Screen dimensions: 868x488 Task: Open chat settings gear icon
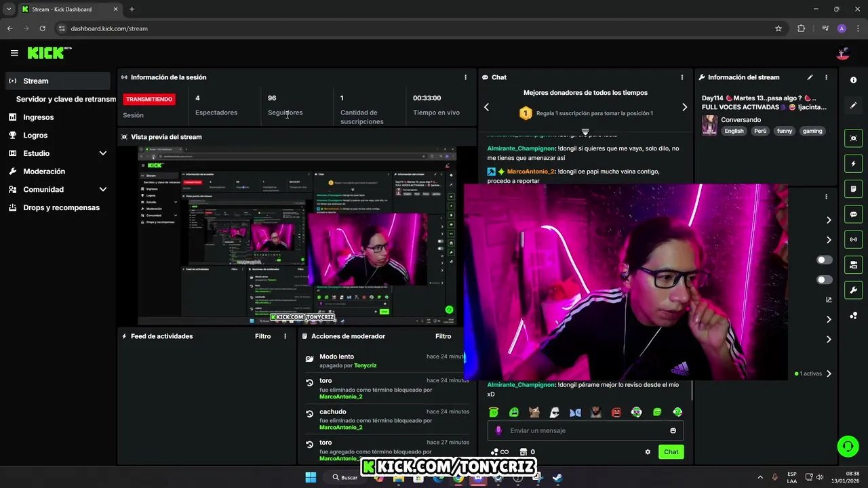coord(648,452)
